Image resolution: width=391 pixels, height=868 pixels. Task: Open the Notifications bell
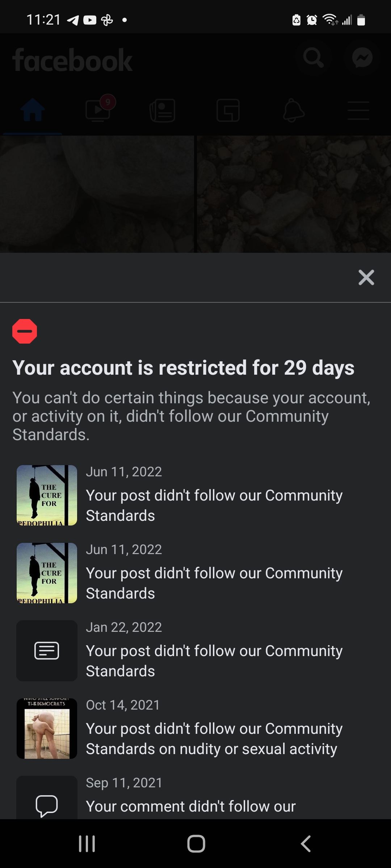(293, 110)
